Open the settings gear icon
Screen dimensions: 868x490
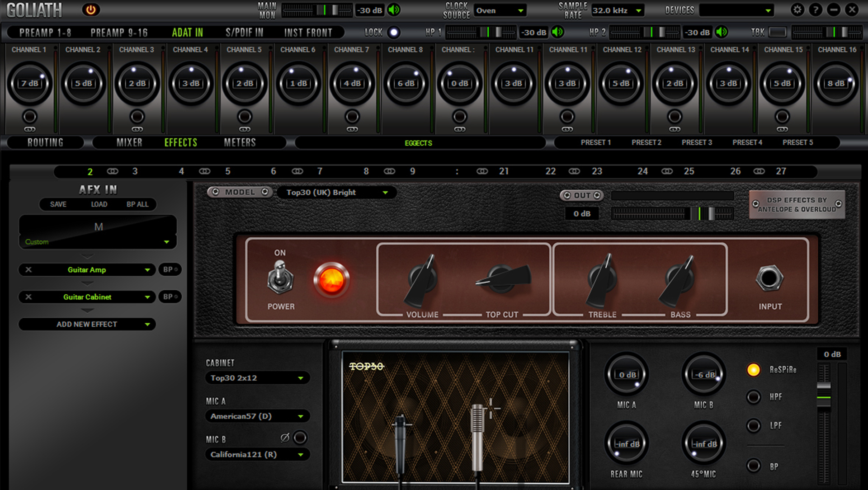click(797, 9)
